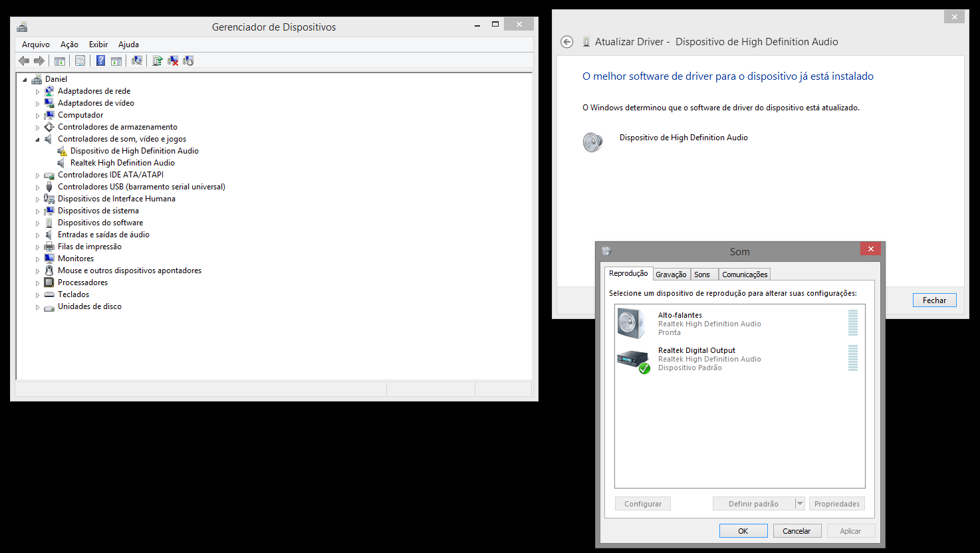Image resolution: width=980 pixels, height=553 pixels.
Task: Expand Adaptadores de rede
Action: (x=38, y=92)
